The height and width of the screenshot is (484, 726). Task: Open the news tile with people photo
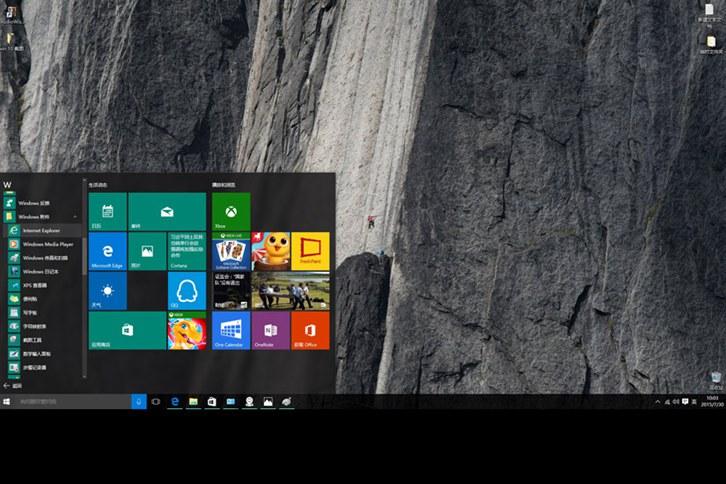pos(291,291)
